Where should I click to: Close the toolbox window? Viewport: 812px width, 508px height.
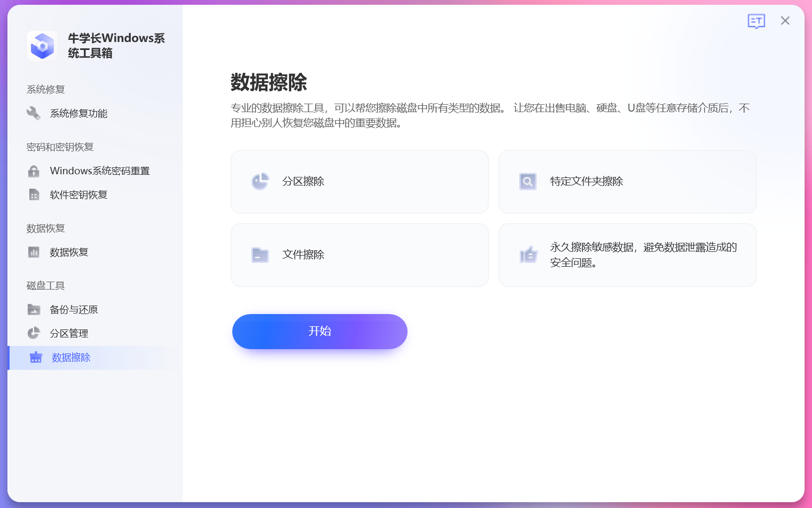[x=785, y=21]
